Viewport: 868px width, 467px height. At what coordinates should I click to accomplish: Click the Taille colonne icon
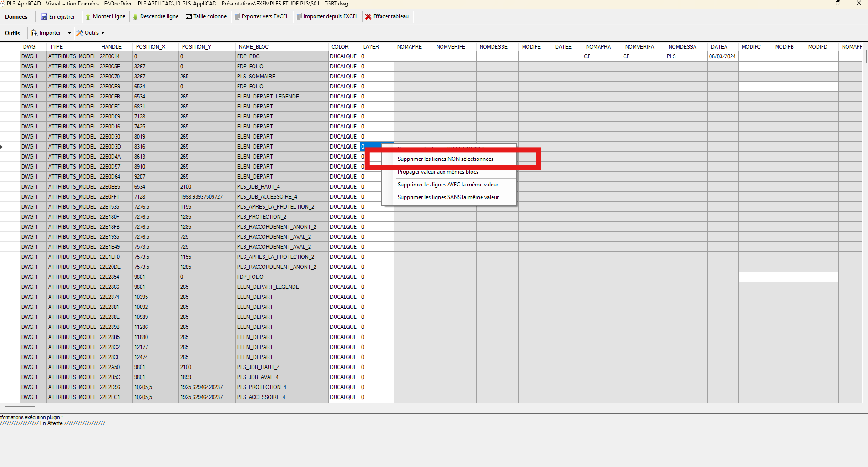pos(188,17)
